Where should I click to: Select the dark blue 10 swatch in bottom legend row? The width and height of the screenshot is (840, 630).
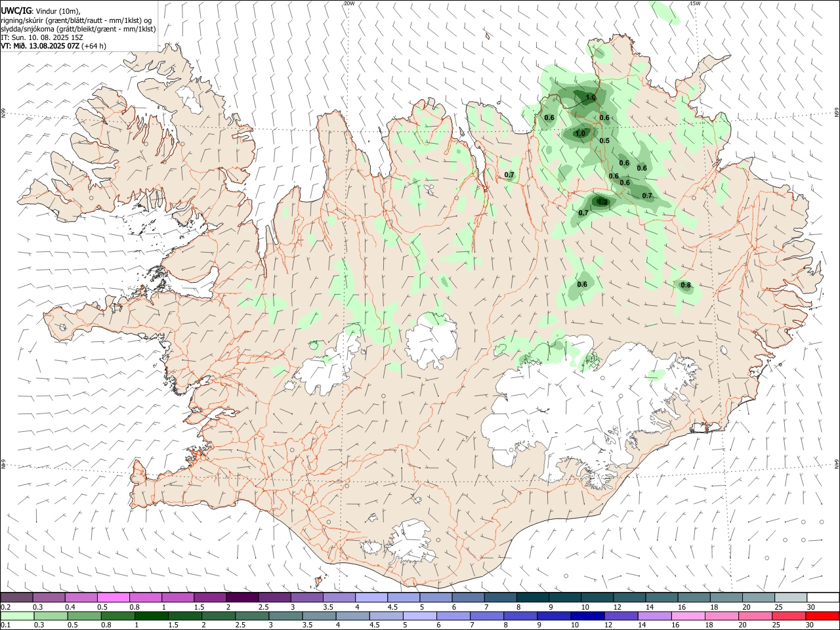pyautogui.click(x=586, y=616)
